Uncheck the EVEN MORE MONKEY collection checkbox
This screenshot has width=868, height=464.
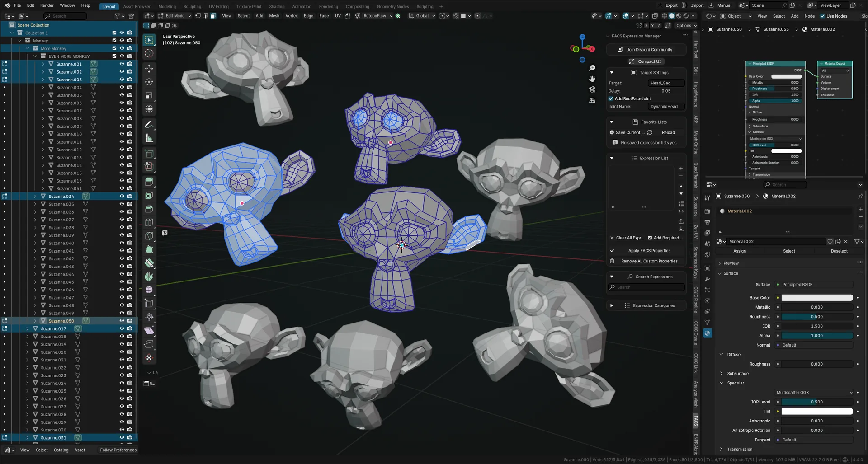[x=114, y=56]
